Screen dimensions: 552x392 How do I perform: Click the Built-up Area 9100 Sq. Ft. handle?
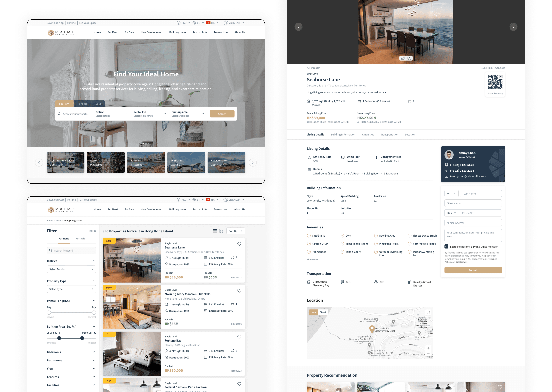(82, 338)
